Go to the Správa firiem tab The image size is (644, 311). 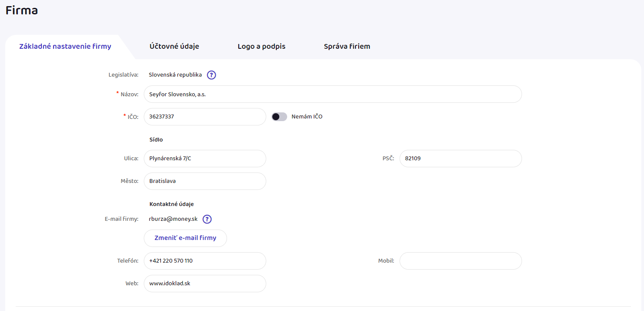(x=347, y=46)
